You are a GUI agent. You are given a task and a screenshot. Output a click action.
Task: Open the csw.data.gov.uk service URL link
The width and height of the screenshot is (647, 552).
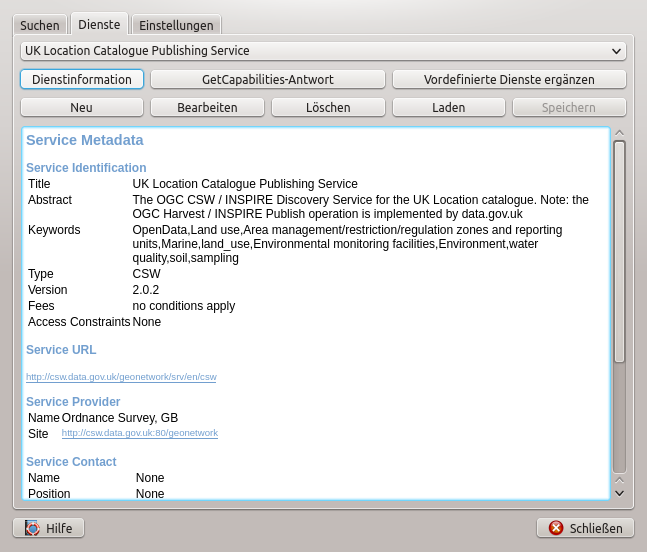coord(121,377)
